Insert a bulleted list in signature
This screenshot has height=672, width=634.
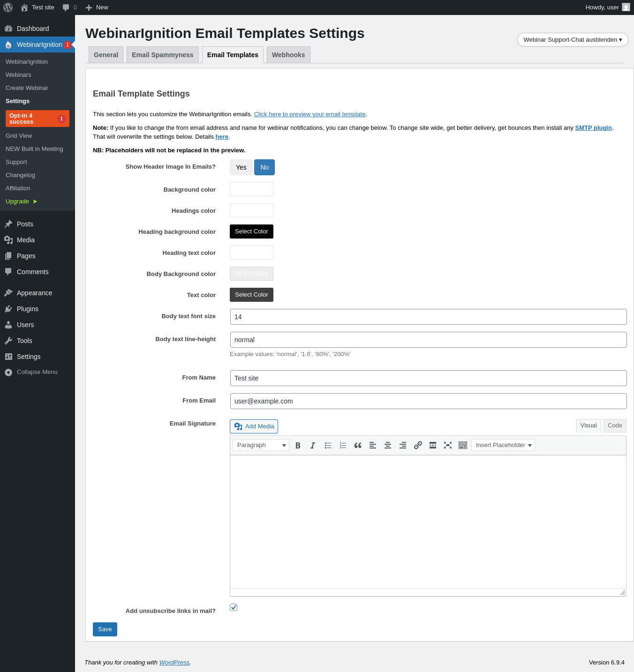click(328, 445)
